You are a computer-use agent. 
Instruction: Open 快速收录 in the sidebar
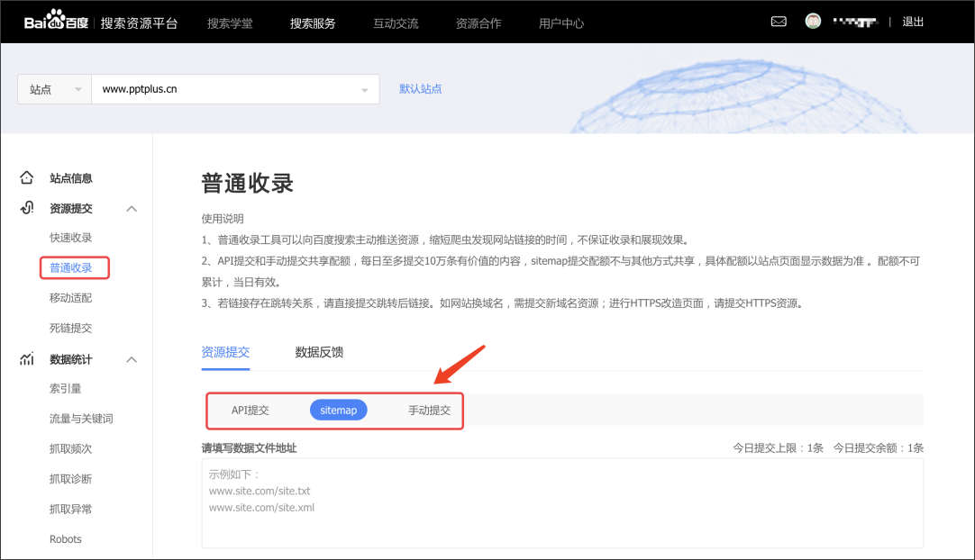(71, 238)
